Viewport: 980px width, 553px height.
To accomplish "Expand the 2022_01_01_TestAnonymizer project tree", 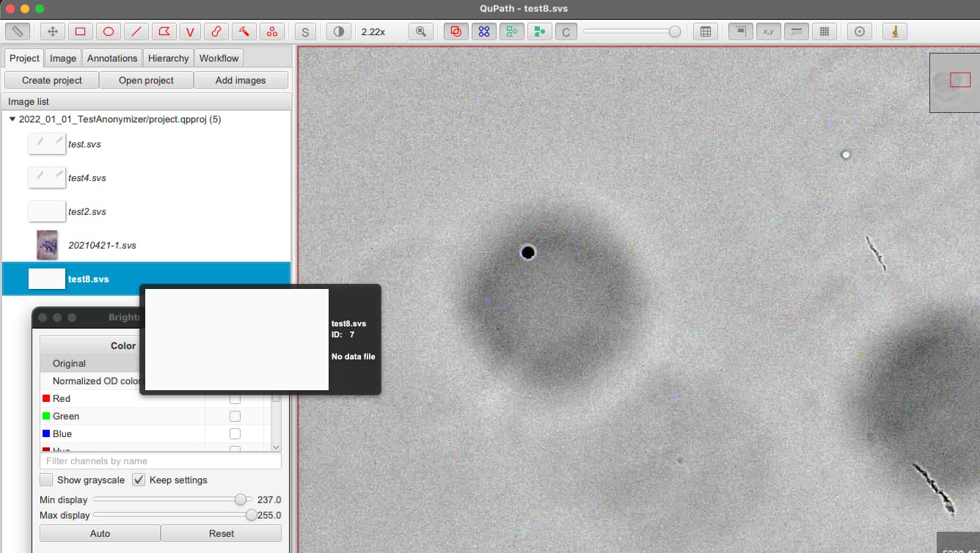I will [12, 119].
